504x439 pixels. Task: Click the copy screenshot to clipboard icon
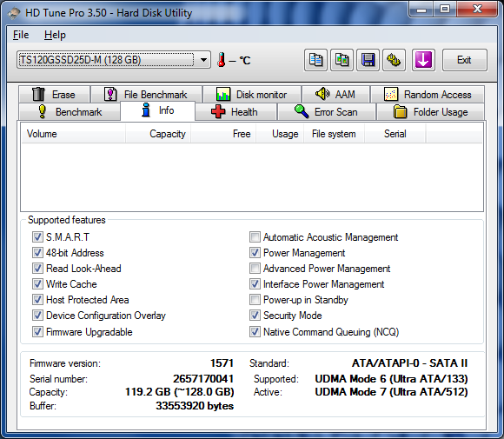click(x=342, y=60)
